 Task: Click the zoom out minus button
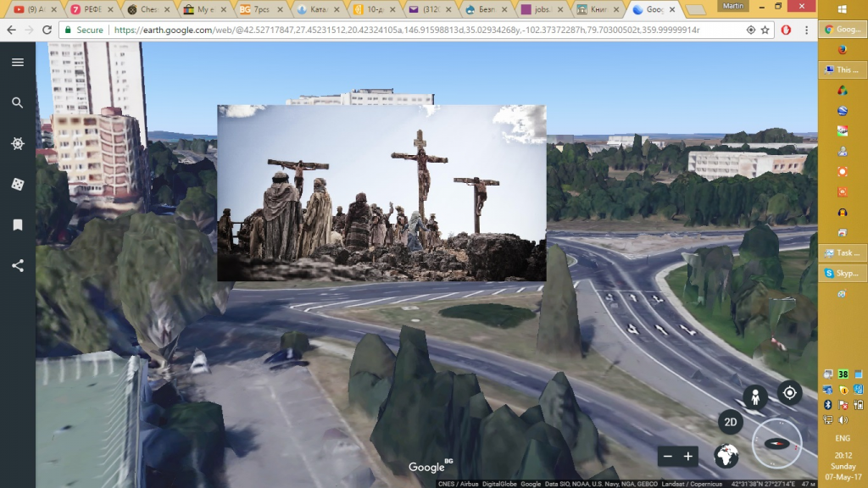pyautogui.click(x=668, y=457)
